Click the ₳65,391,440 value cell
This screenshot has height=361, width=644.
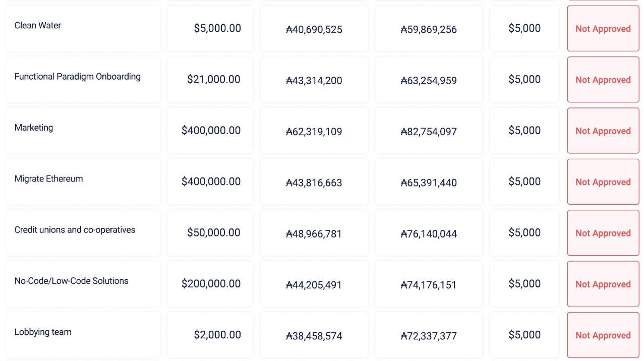click(429, 183)
